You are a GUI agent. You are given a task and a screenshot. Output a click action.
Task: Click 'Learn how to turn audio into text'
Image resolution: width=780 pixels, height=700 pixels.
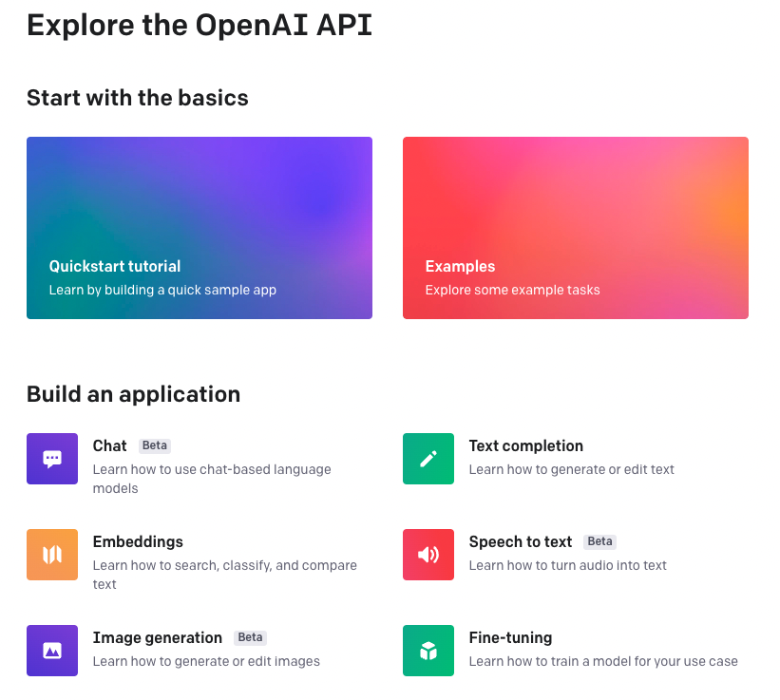pos(567,565)
